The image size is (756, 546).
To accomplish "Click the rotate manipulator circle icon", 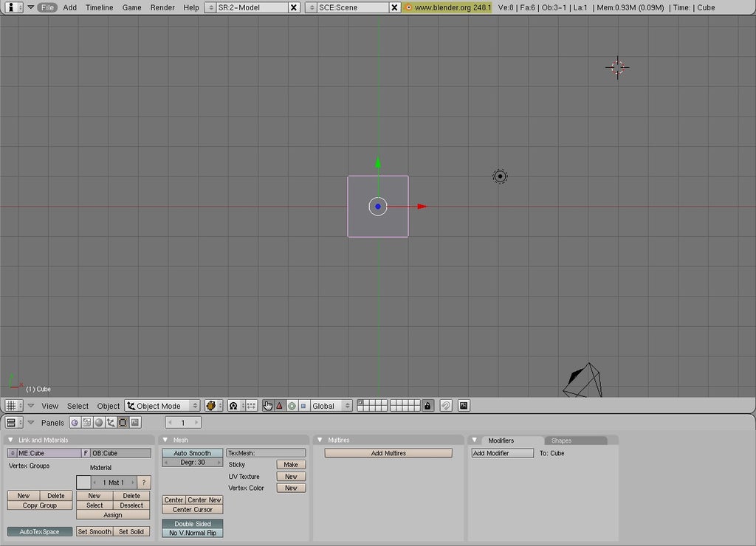I will (x=292, y=406).
